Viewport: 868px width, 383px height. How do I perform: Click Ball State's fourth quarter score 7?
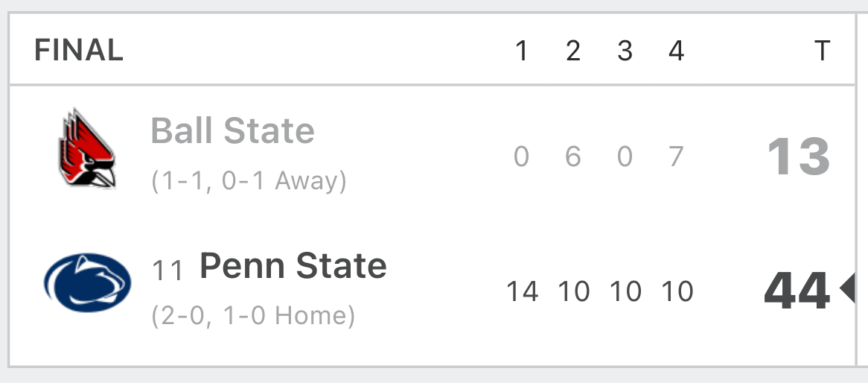click(676, 157)
